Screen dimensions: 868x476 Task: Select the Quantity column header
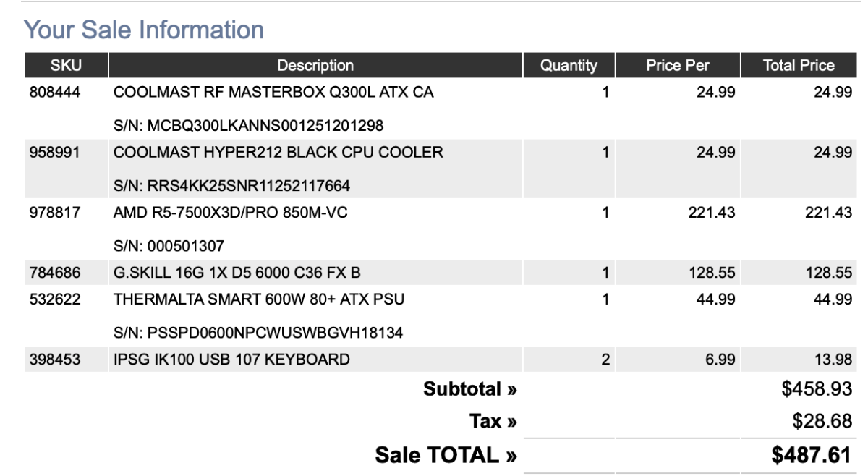click(x=569, y=66)
